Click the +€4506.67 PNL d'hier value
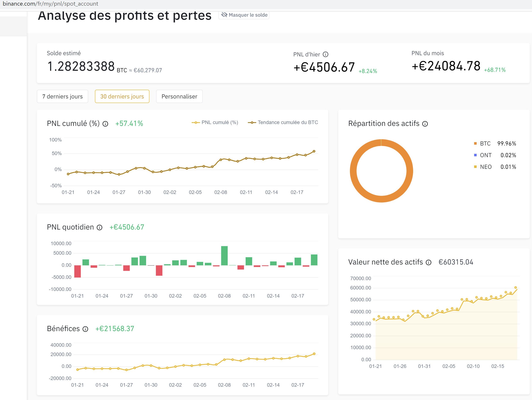This screenshot has height=400, width=532. [x=324, y=67]
